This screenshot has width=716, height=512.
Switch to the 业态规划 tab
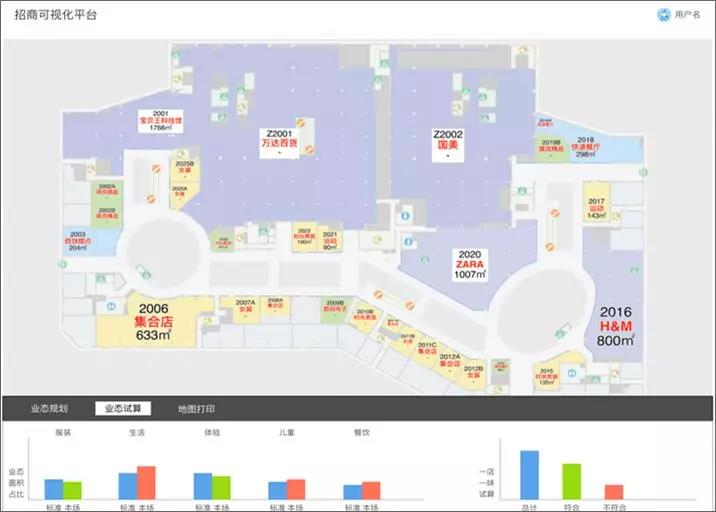(48, 409)
